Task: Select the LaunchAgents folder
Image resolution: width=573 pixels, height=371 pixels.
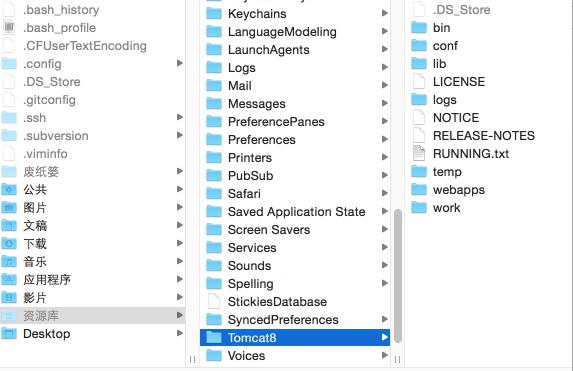Action: click(295, 50)
